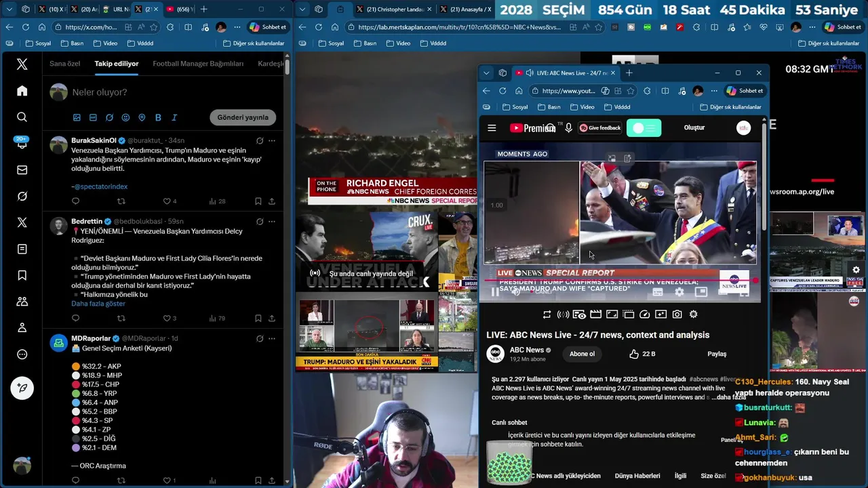Select Dünya Haberleri chip below video
868x488 pixels.
[x=637, y=476]
